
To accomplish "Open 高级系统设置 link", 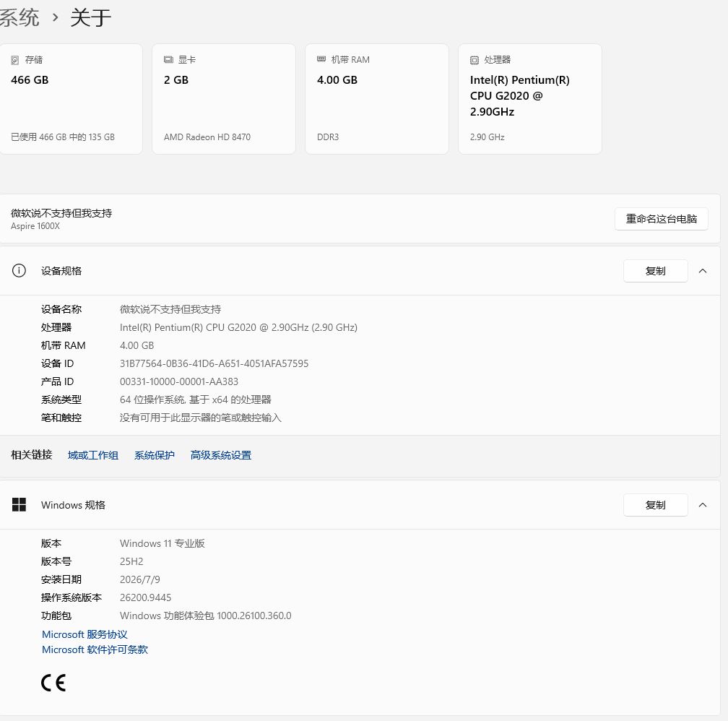I will [x=220, y=455].
